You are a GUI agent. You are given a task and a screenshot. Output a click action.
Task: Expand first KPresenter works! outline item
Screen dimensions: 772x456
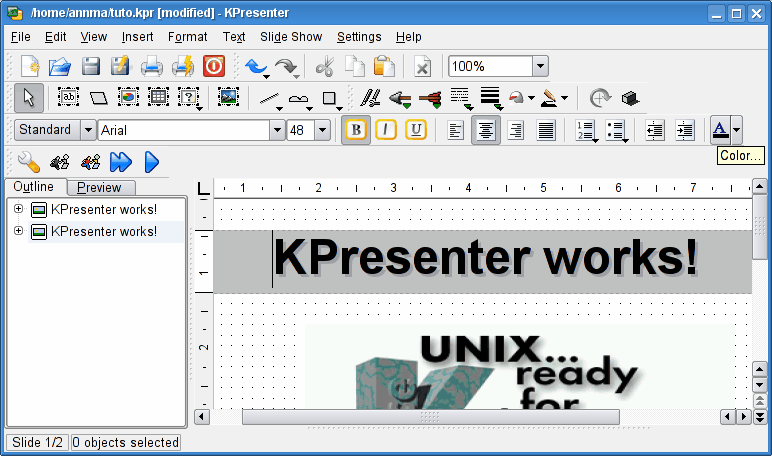(x=18, y=209)
